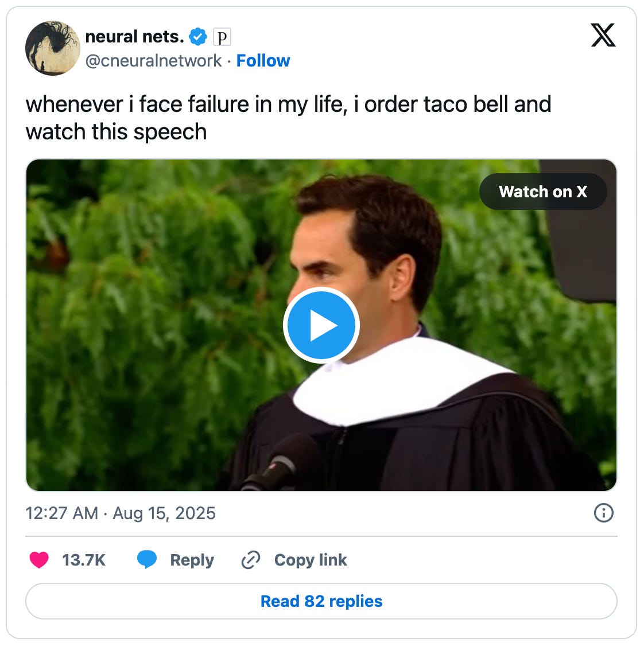Open the 12:27 AM Aug 15, 2025 timestamp
644x647 pixels.
point(121,513)
